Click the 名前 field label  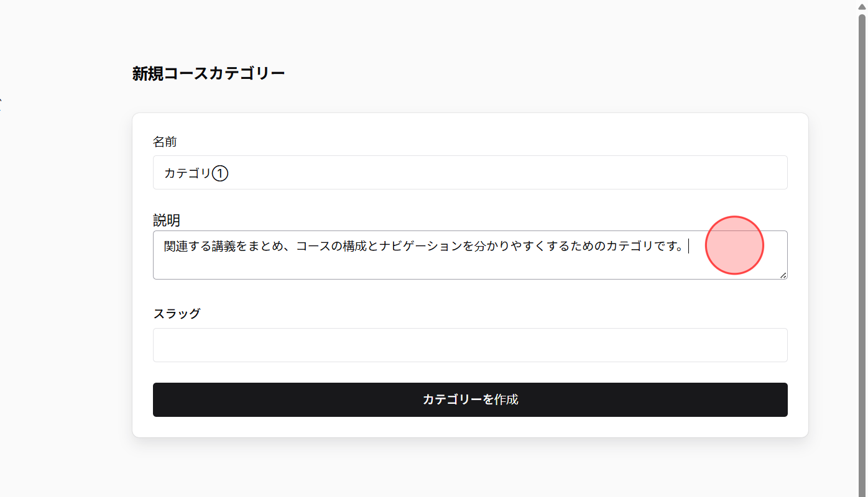165,142
